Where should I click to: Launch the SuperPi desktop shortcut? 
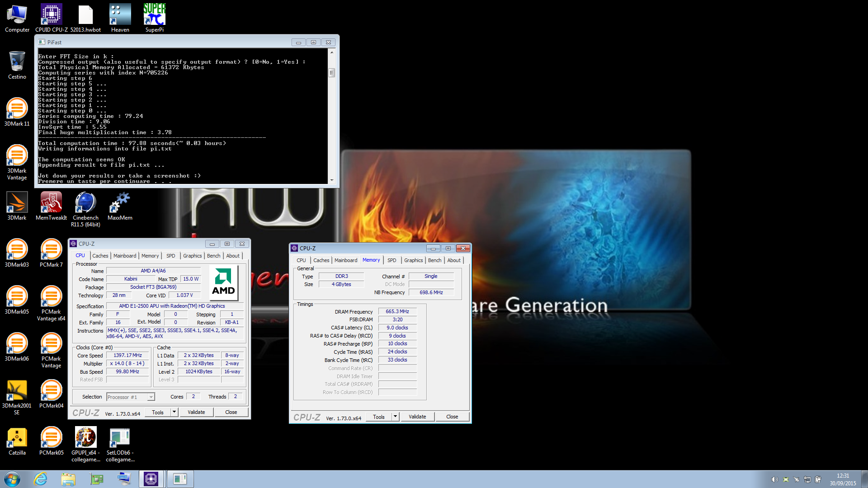tap(155, 18)
